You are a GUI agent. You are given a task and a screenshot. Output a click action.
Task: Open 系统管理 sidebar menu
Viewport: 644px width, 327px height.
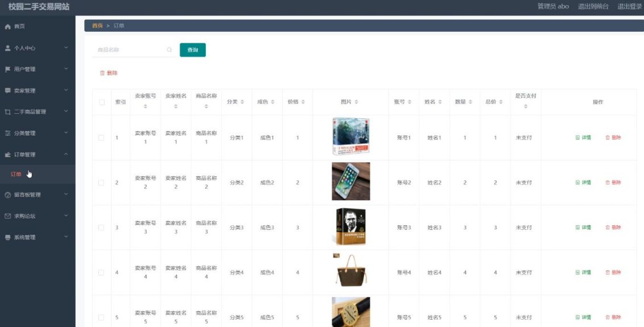38,238
